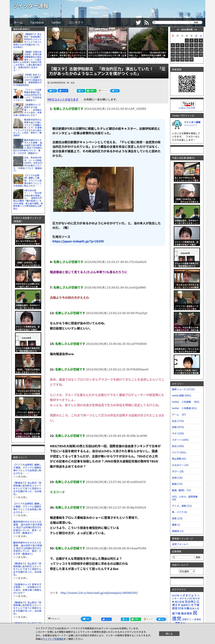This screenshot has height=644, width=215.
Task: Open the 9件のコメントがあります link
Action: (63, 99)
